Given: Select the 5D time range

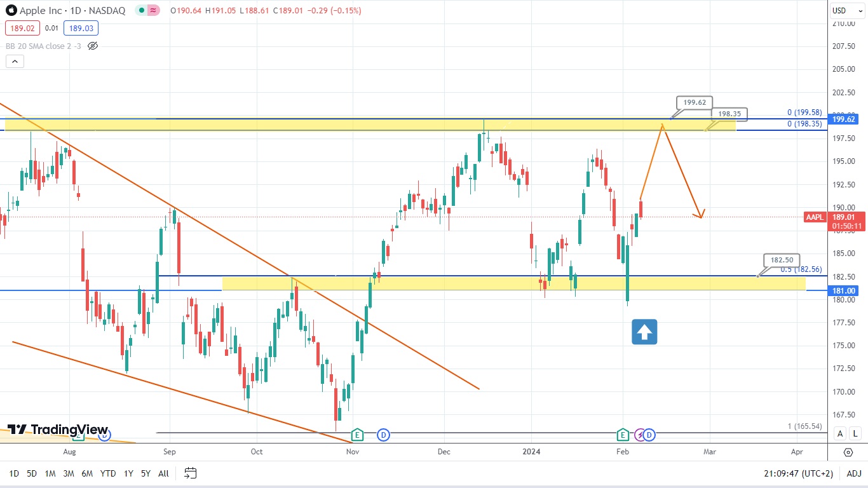Looking at the screenshot, I should click(32, 473).
